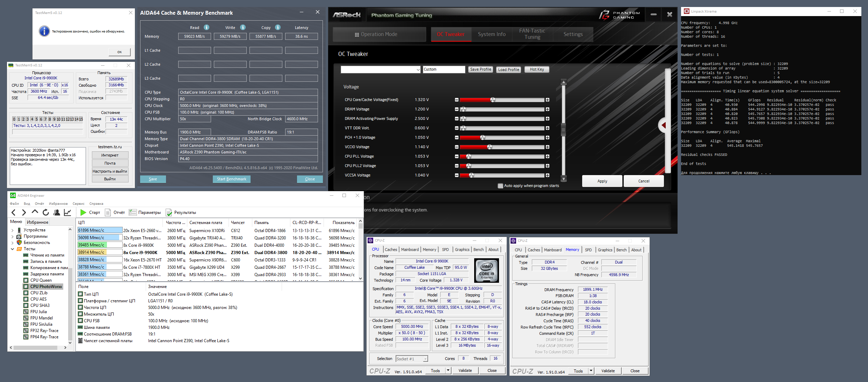Toggle test number 5 box in TestMem5
This screenshot has height=382, width=868.
click(36, 119)
